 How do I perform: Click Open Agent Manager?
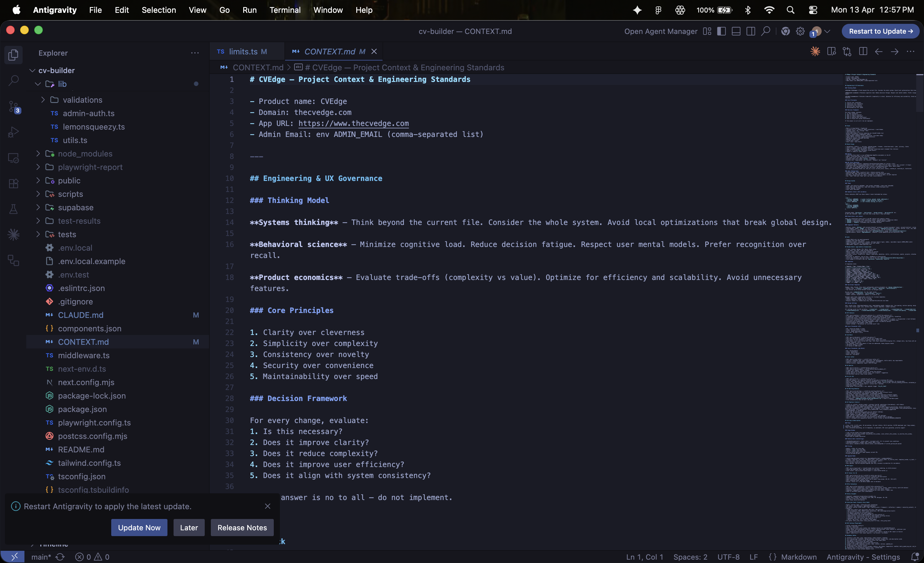coord(661,31)
